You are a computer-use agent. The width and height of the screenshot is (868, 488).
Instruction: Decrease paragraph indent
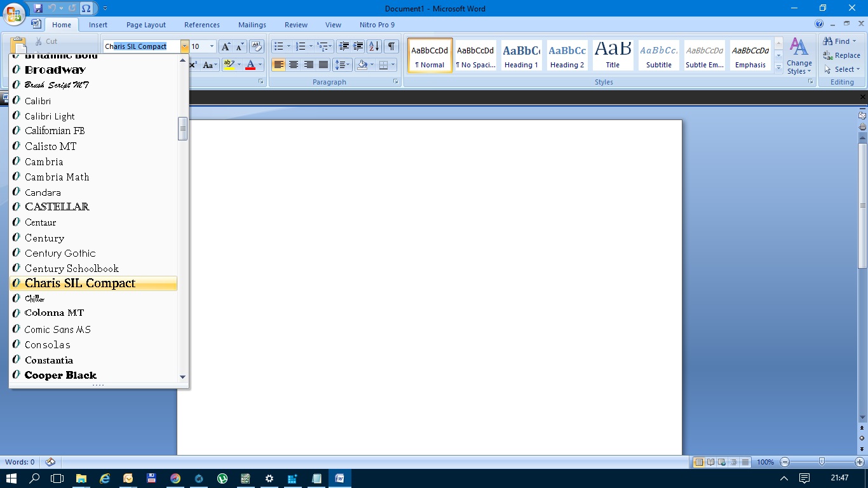click(x=344, y=46)
